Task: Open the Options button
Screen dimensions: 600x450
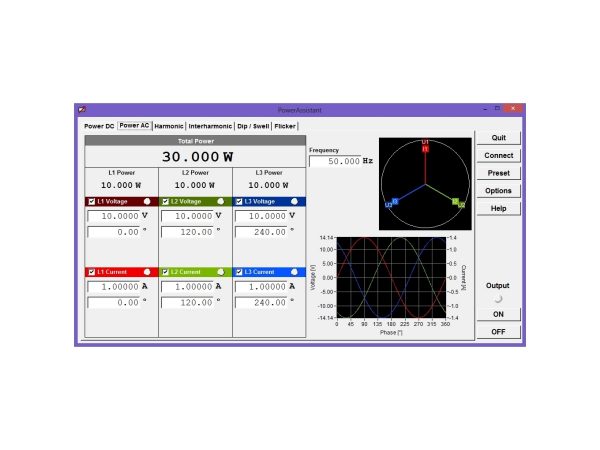Action: 498,190
